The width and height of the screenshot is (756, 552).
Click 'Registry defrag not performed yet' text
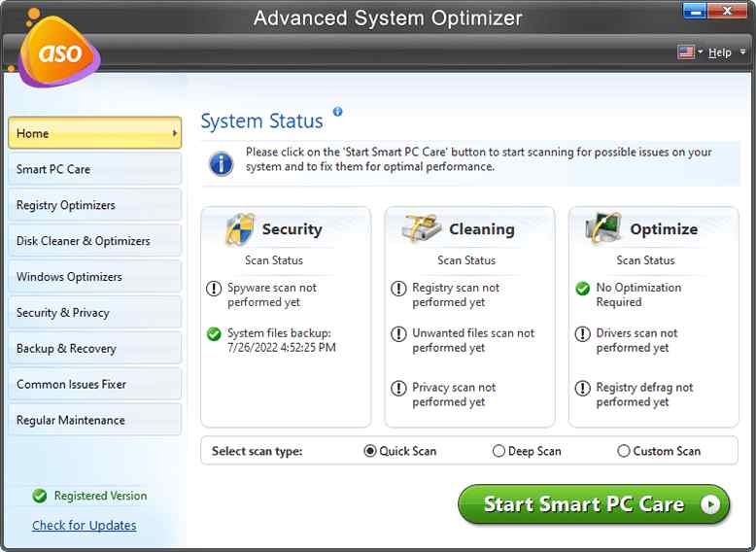coord(644,395)
